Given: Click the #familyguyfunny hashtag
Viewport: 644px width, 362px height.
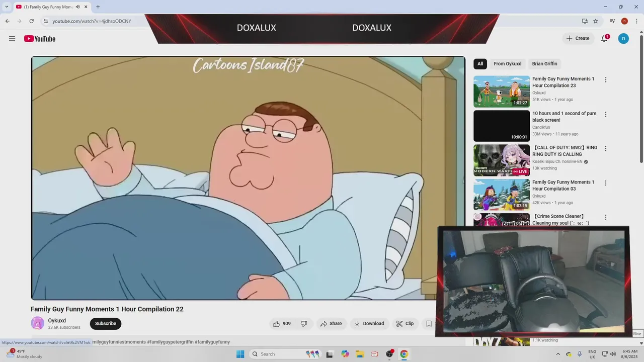Looking at the screenshot, I should click(x=212, y=342).
